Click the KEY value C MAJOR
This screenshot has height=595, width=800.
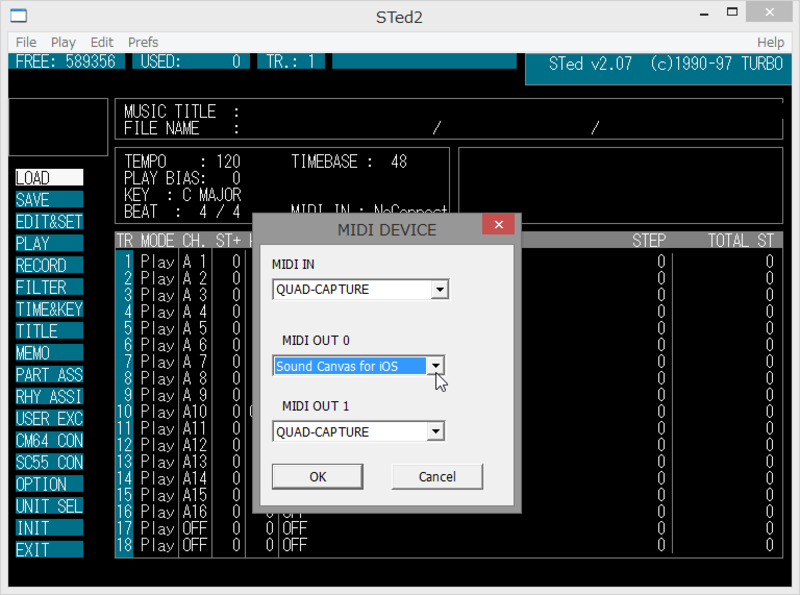211,195
